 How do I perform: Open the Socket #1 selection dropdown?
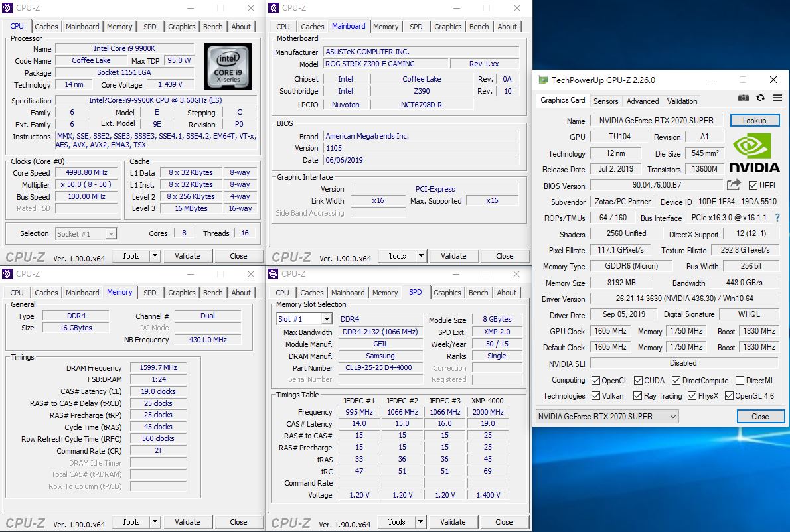(x=86, y=233)
